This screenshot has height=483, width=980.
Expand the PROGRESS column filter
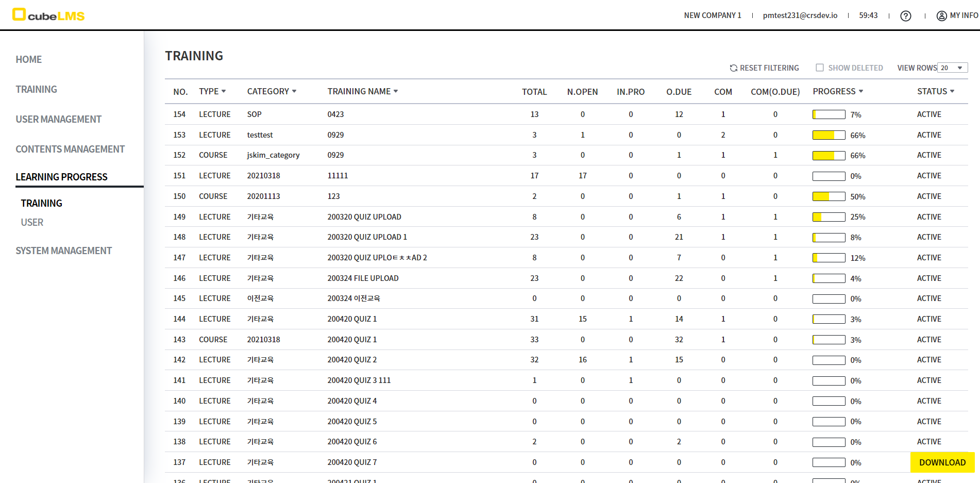(860, 91)
